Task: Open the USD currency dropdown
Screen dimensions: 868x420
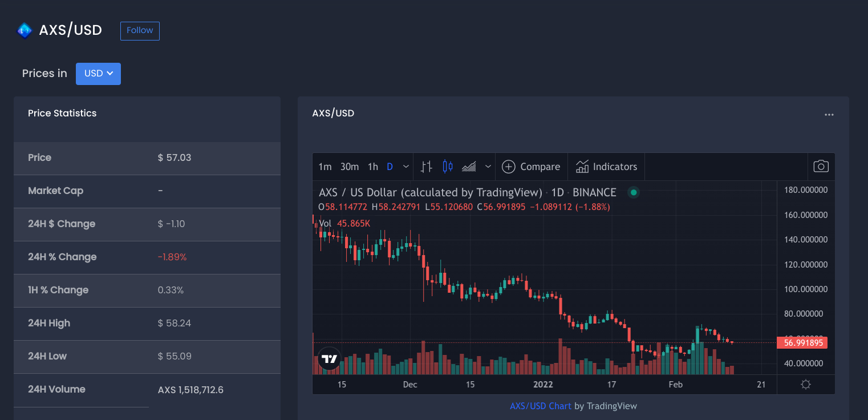Action: coord(98,74)
